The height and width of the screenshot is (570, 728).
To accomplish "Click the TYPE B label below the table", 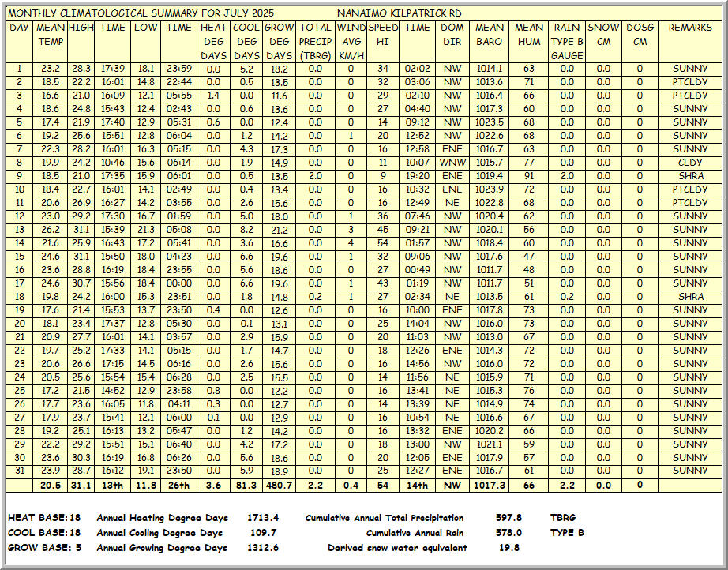I will [567, 533].
